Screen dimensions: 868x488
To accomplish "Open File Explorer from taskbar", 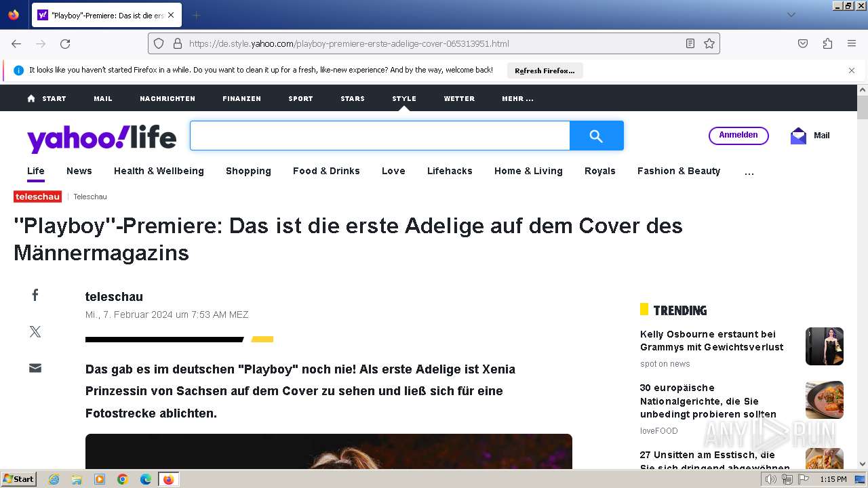I will [77, 479].
